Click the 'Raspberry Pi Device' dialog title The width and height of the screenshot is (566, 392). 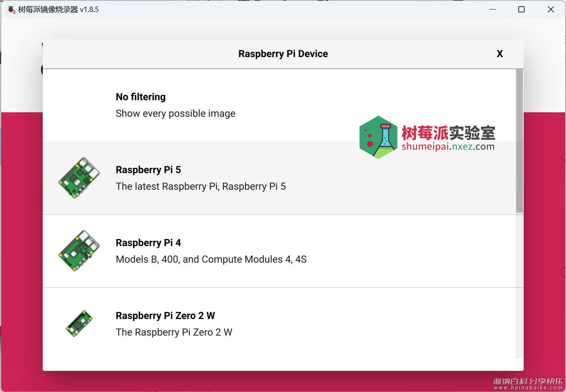click(x=283, y=54)
